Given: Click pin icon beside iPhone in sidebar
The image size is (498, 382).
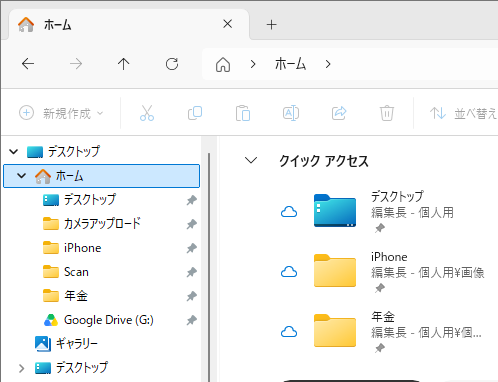Looking at the screenshot, I should tap(191, 248).
